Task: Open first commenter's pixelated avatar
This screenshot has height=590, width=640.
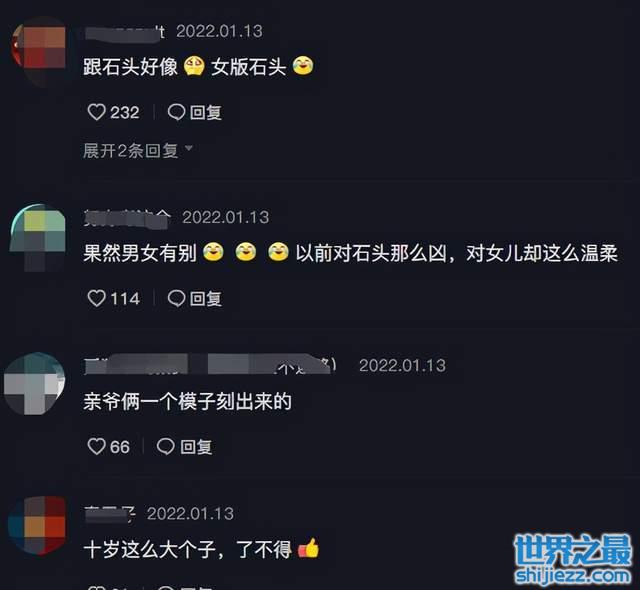Action: pyautogui.click(x=39, y=51)
